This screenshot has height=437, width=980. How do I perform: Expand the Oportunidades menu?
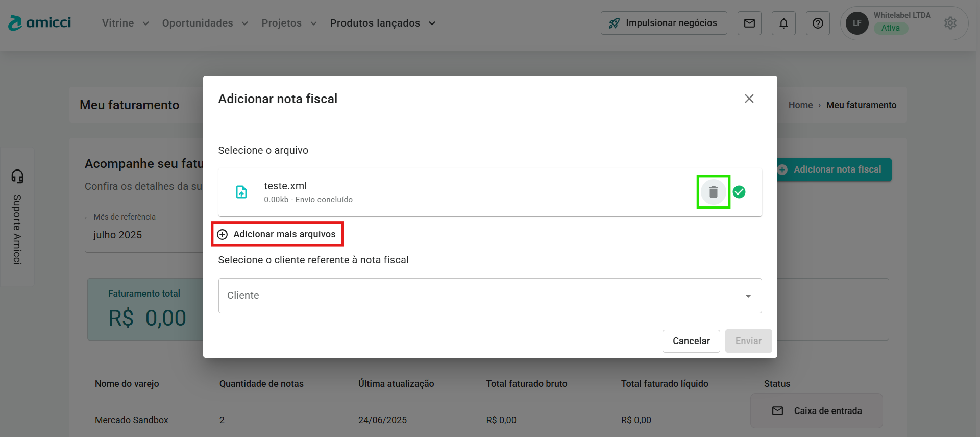(205, 23)
